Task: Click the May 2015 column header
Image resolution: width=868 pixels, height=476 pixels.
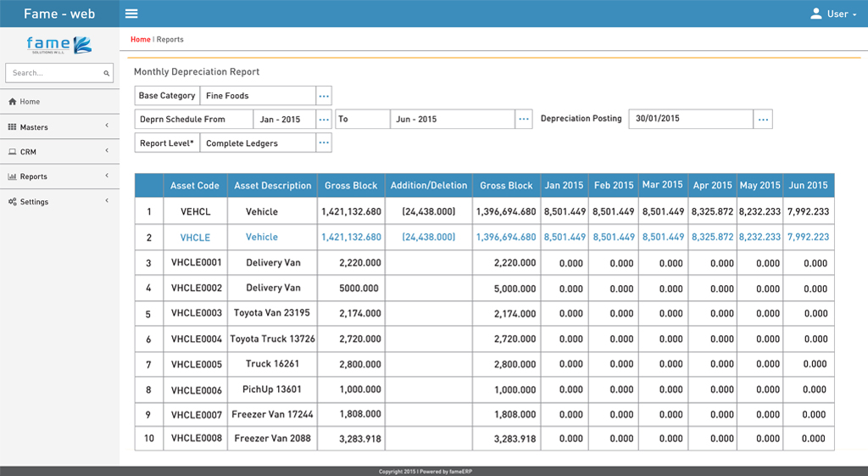Action: [760, 186]
